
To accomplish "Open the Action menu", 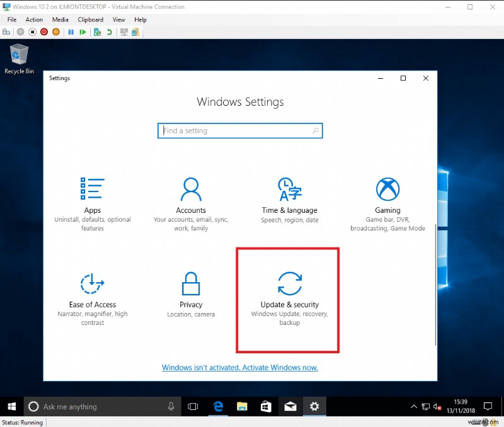I will pos(34,20).
